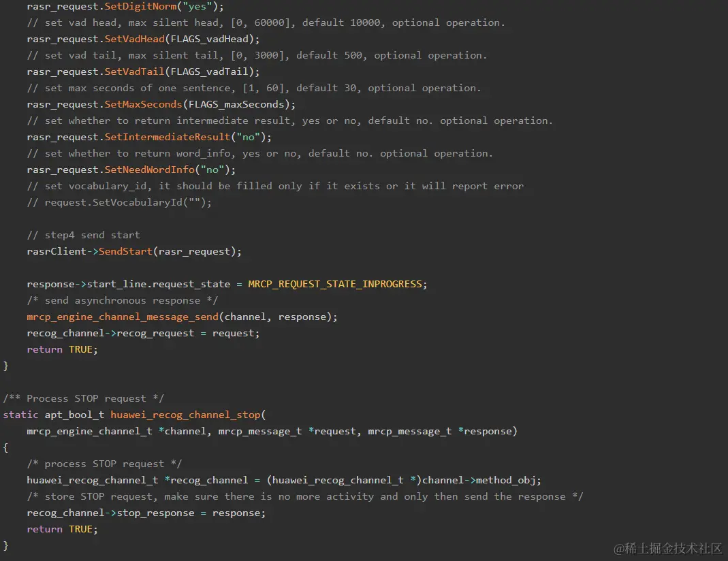Select recog_channel->stop_response = response line
The width and height of the screenshot is (728, 561).
[146, 513]
